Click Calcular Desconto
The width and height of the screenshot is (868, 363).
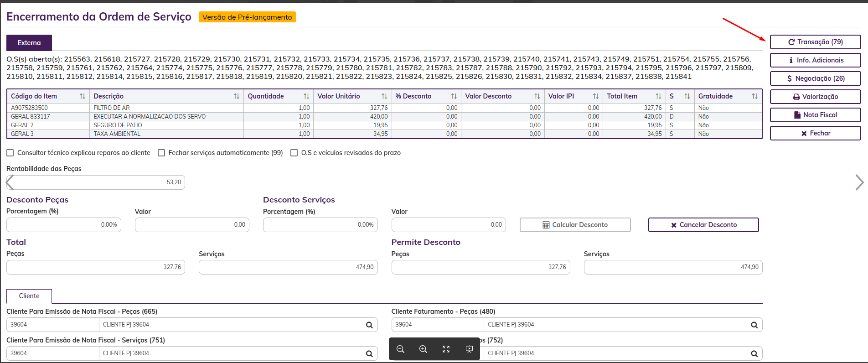(x=575, y=225)
